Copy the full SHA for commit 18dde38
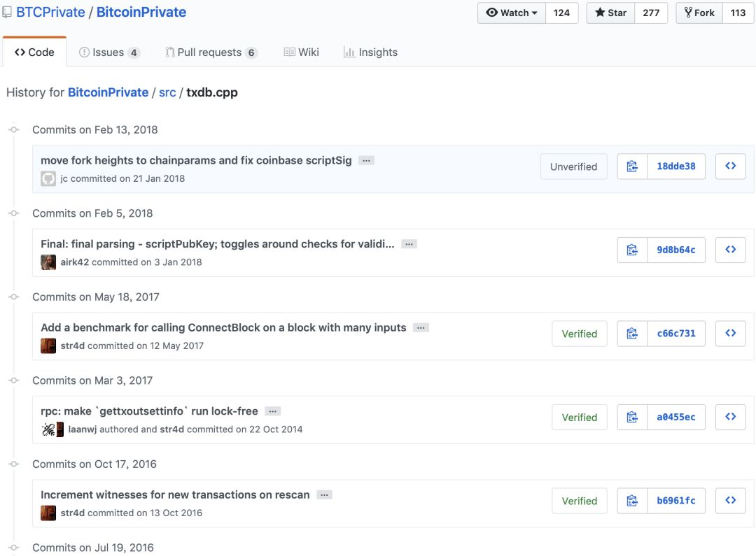The width and height of the screenshot is (756, 556). pyautogui.click(x=632, y=166)
